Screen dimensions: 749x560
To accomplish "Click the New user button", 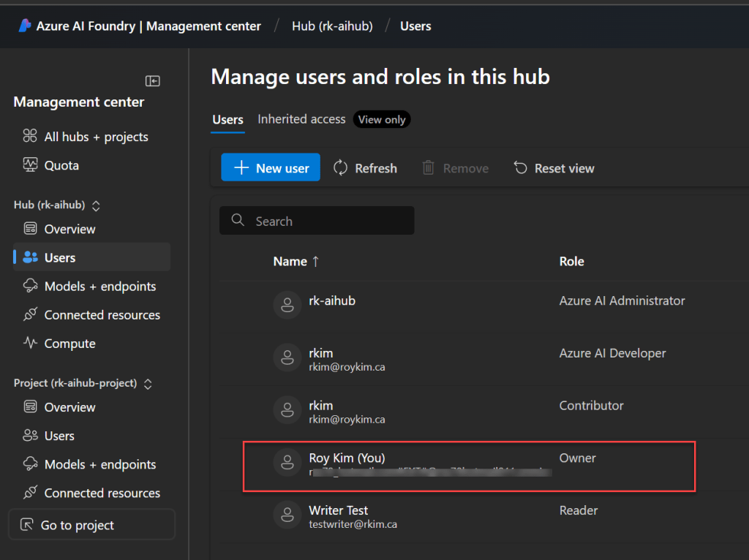I will 270,168.
